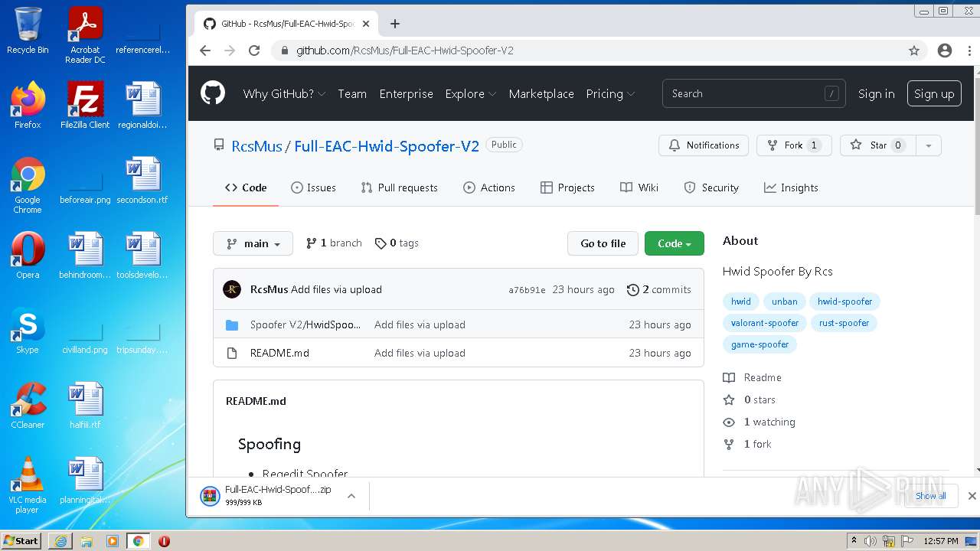Screen dimensions: 980x551
Task: Expand Why GitHub? dropdown menu
Action: (x=284, y=93)
